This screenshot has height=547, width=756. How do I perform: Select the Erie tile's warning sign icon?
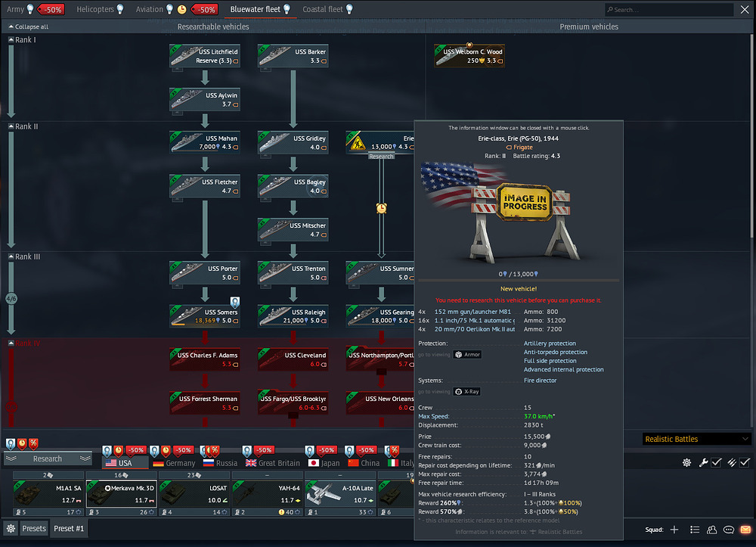click(x=358, y=143)
